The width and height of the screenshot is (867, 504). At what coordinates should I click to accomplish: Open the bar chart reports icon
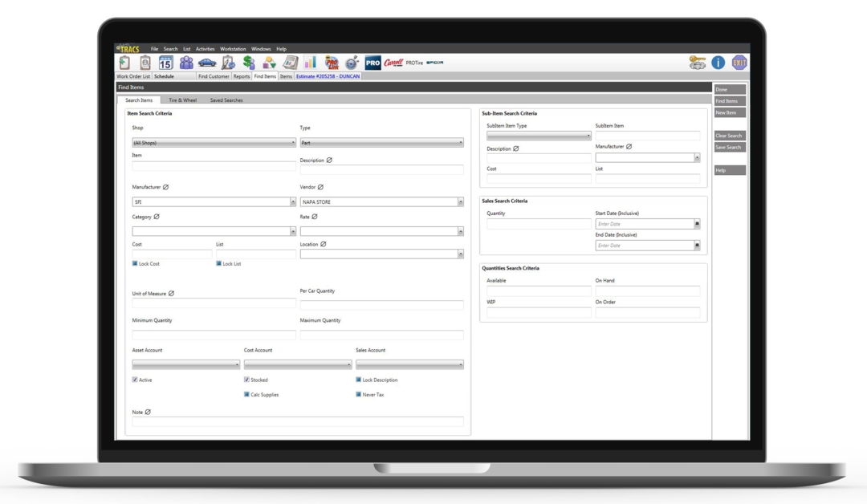pyautogui.click(x=310, y=63)
